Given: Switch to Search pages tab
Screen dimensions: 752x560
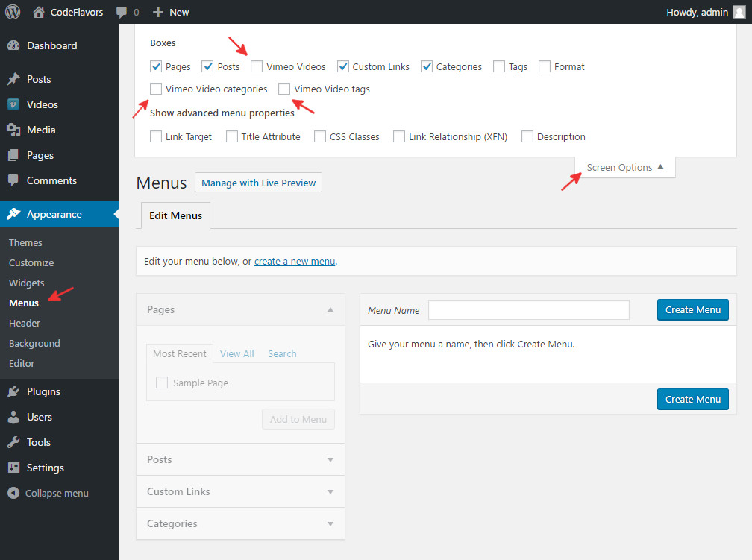Looking at the screenshot, I should [282, 354].
